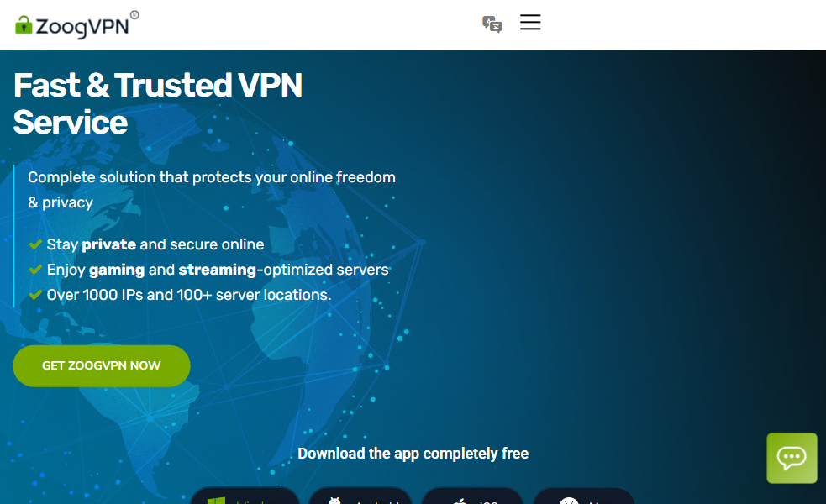Image resolution: width=826 pixels, height=504 pixels.
Task: Click the green padlock ZoogVPN logo icon
Action: coord(24,24)
